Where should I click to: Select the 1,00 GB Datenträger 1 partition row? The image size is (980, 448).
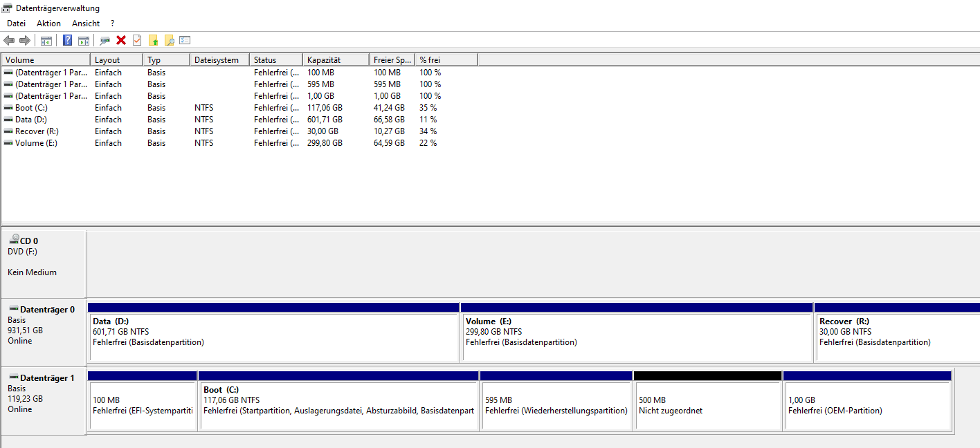(239, 96)
